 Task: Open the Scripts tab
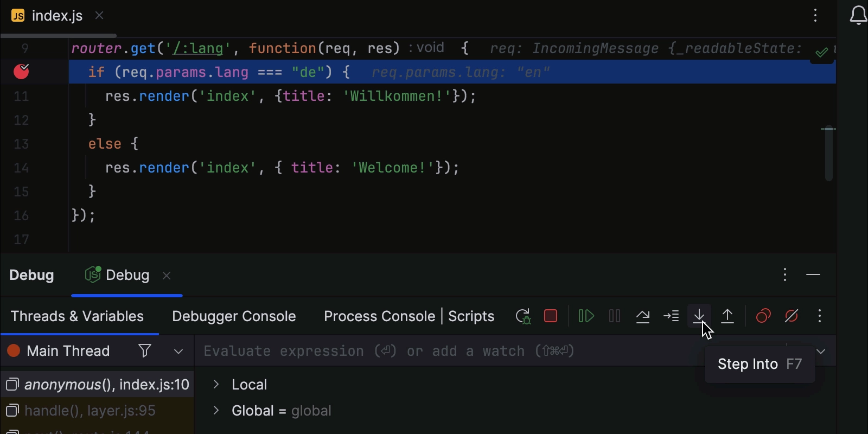tap(471, 316)
